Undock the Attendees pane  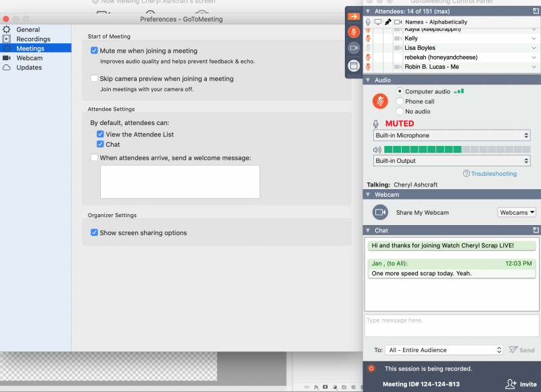(536, 11)
